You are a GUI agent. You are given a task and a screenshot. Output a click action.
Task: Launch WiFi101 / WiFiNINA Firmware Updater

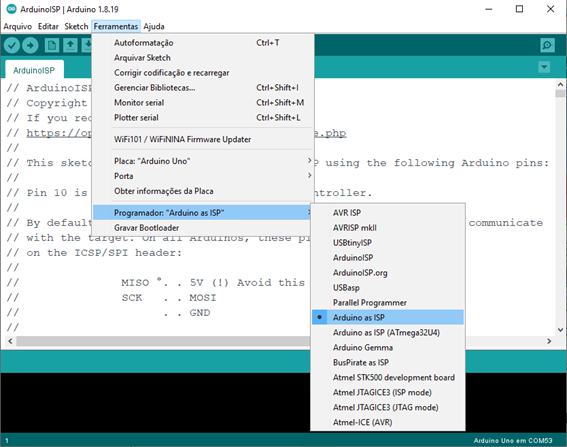(202, 139)
